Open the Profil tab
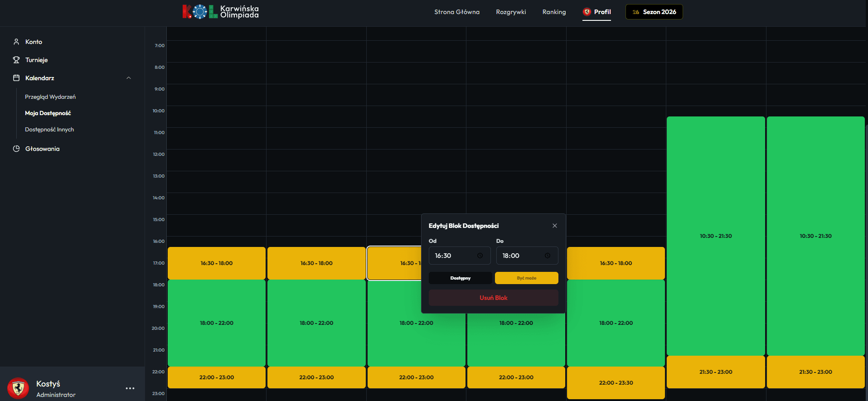The width and height of the screenshot is (868, 401). 596,12
